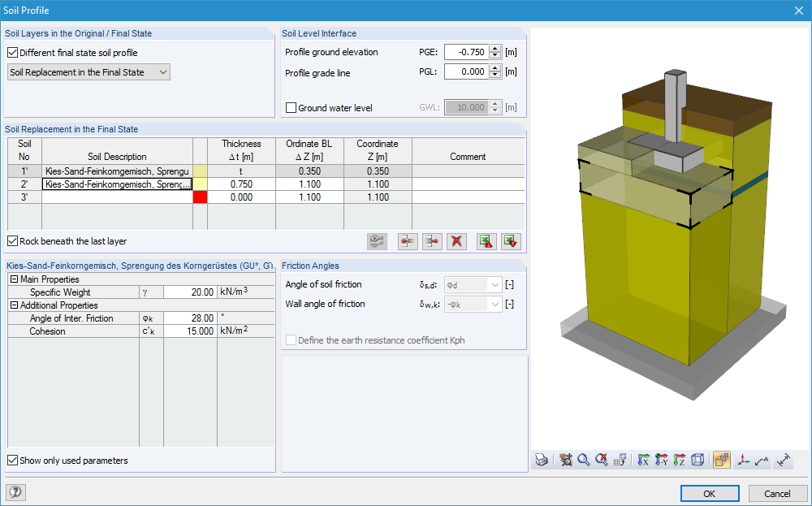Click the 3D soil model preview
This screenshot has height=506, width=812.
[x=670, y=238]
